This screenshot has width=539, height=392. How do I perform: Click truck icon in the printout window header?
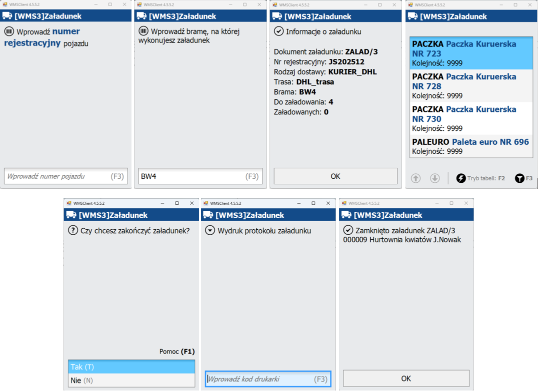coord(208,215)
